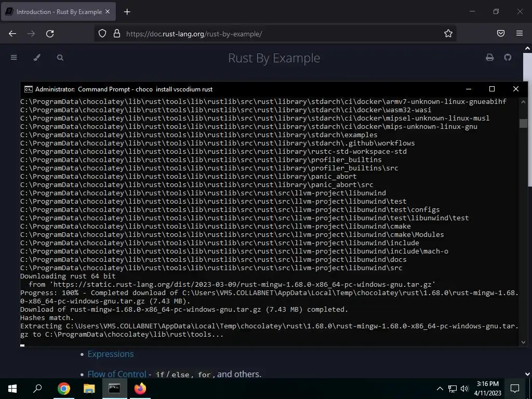The height and width of the screenshot is (399, 532).
Task: Open the taskbar clock and calendar
Action: pyautogui.click(x=487, y=389)
